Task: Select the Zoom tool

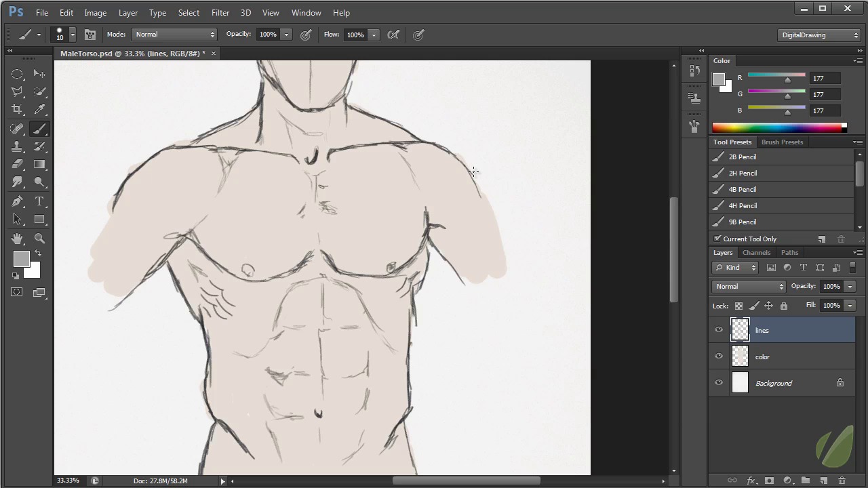Action: [x=39, y=238]
